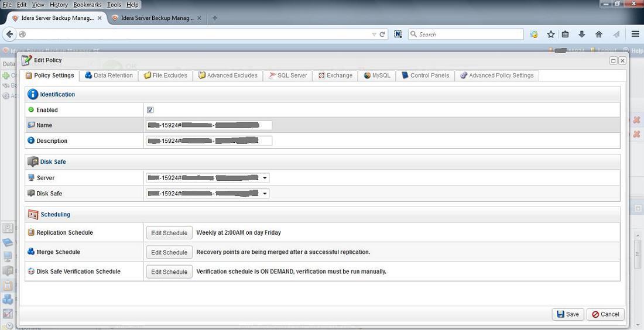Click the OneNote clipper toolbar icon

click(x=398, y=35)
